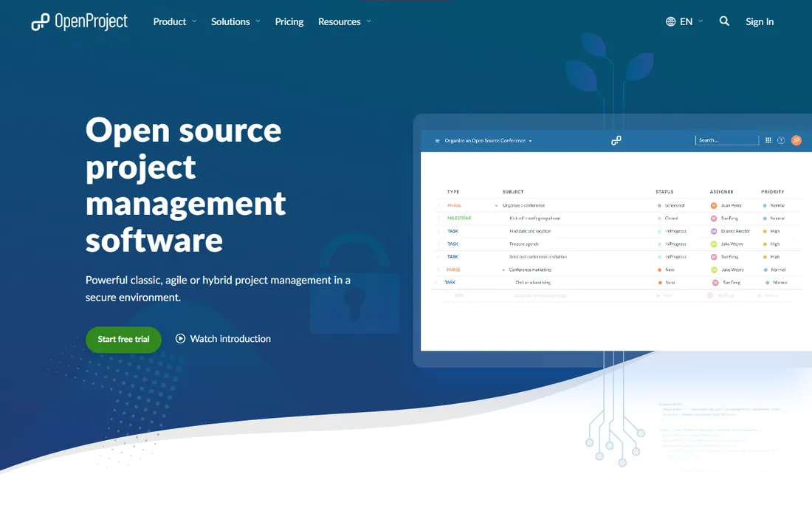Viewport: 812px width, 508px height.
Task: Open the modules grid icon in the app preview
Action: tap(768, 140)
